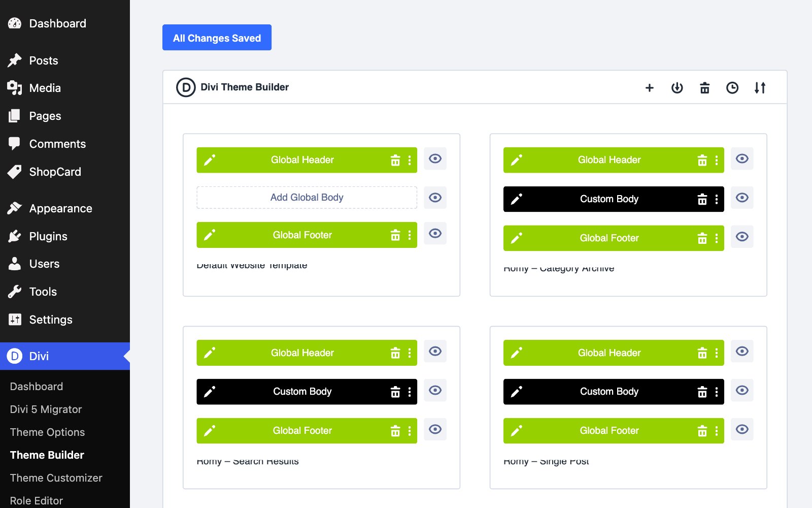Open Theme Customizer link
Viewport: 812px width, 508px height.
(x=56, y=478)
